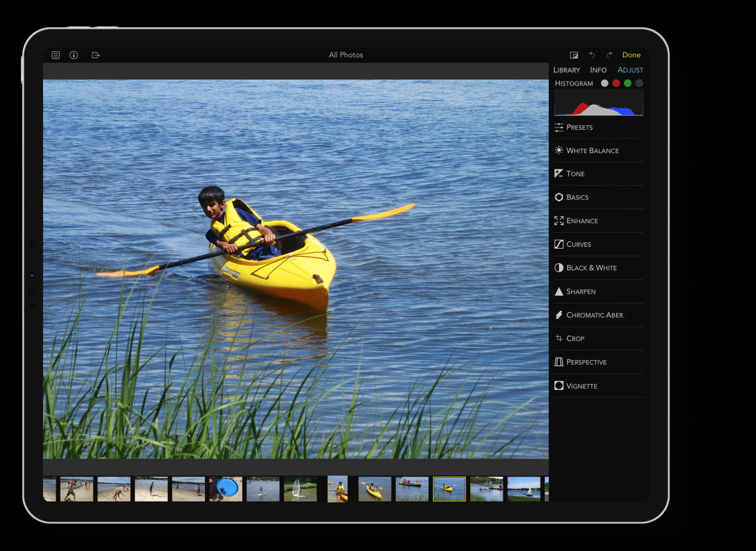Switch to the Library tab
This screenshot has height=551, width=756.
[x=566, y=70]
